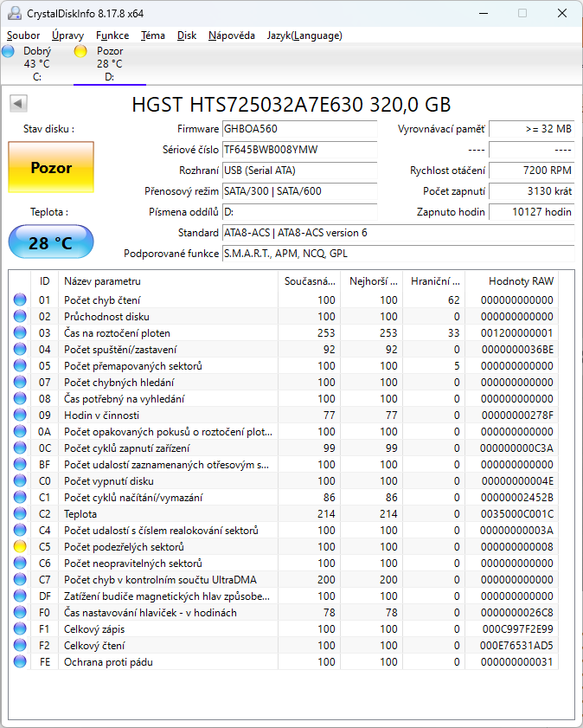Click the yellow status dot for C5
Image resolution: width=583 pixels, height=728 pixels.
click(x=20, y=546)
